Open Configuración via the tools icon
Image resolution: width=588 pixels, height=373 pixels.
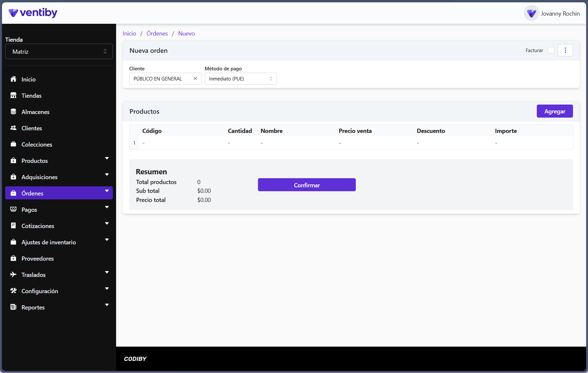pos(13,291)
